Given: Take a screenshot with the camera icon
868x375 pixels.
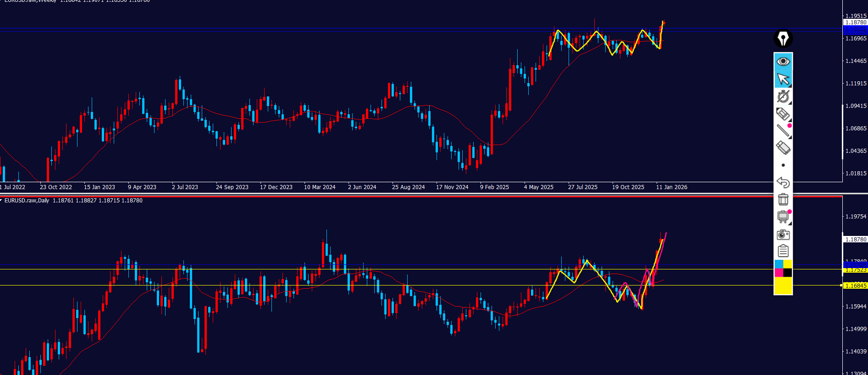Looking at the screenshot, I should pos(783,235).
